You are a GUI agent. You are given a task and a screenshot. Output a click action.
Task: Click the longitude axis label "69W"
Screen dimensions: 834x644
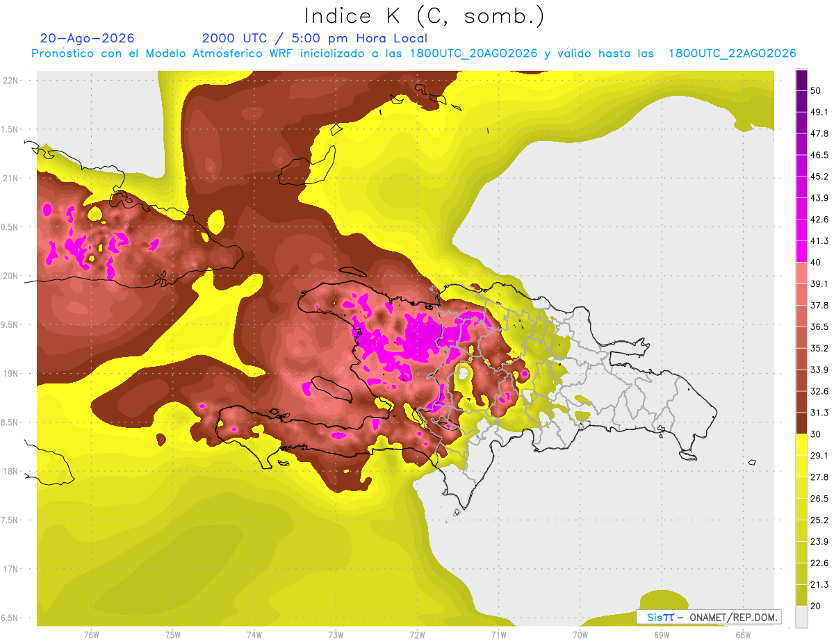661,635
